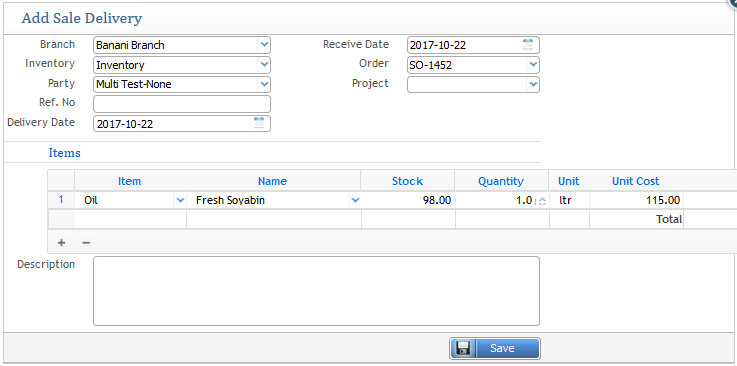The width and height of the screenshot is (737, 366).
Task: Expand the Order dropdown arrow
Action: [533, 65]
